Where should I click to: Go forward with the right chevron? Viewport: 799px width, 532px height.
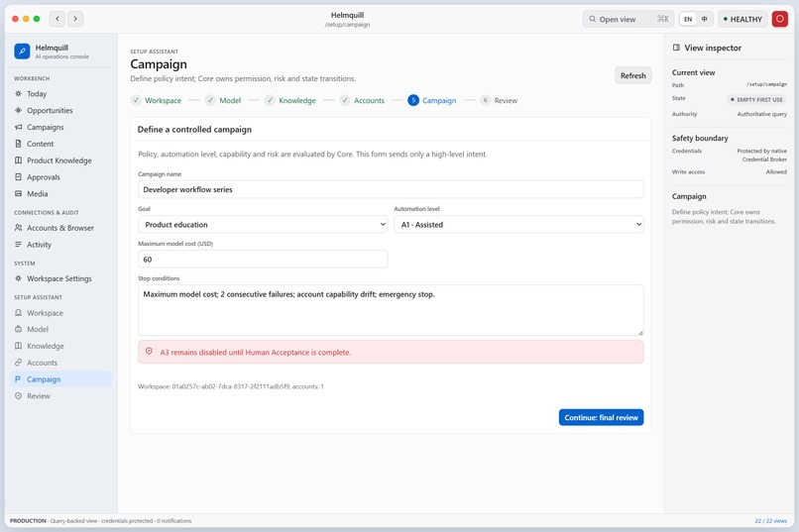click(x=75, y=19)
